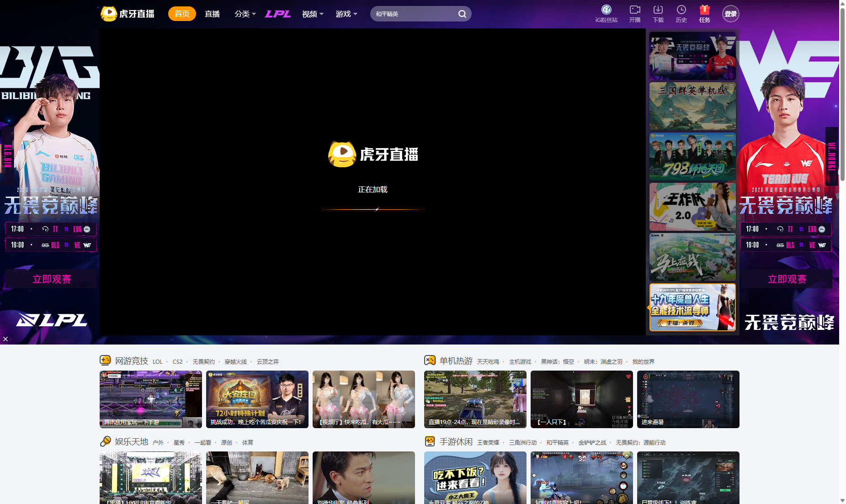Screen dimensions: 846x504
Task: Open the 星秀 category link
Action: click(x=179, y=442)
